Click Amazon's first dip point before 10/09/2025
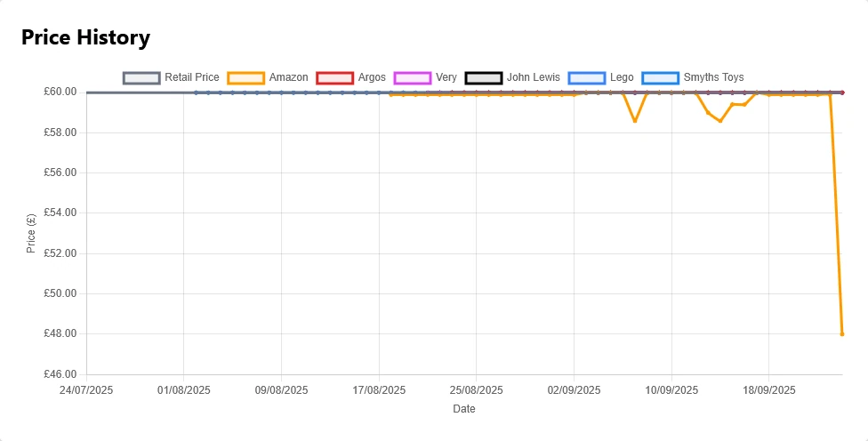This screenshot has width=868, height=441. pyautogui.click(x=634, y=121)
